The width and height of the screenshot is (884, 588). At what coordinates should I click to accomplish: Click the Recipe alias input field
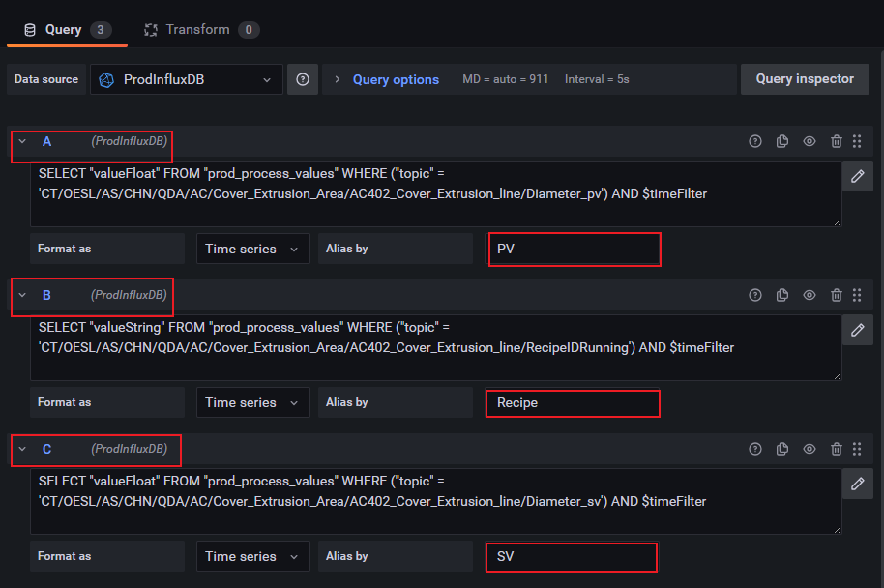(573, 403)
